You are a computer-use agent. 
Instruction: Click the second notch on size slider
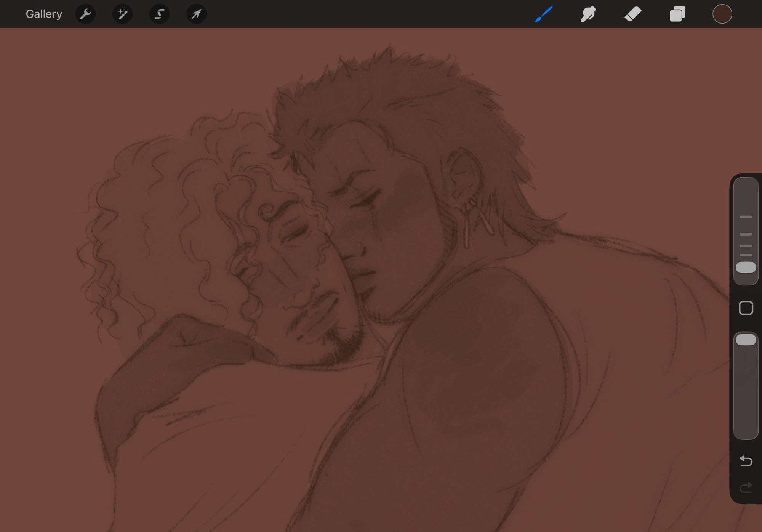click(x=746, y=234)
